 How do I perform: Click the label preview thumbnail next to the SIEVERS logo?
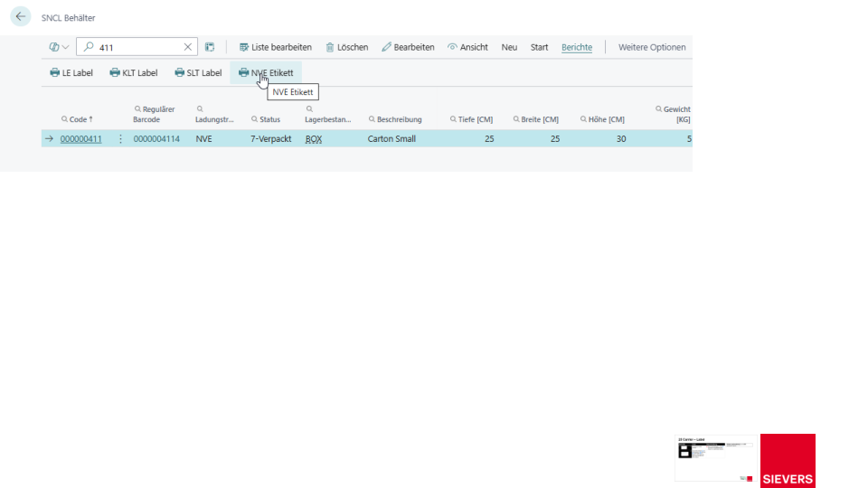click(716, 458)
